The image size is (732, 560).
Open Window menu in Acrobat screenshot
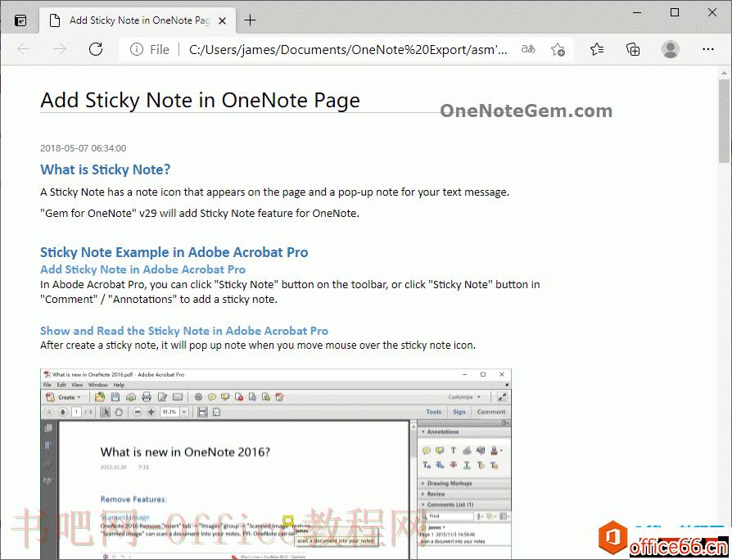pyautogui.click(x=98, y=385)
